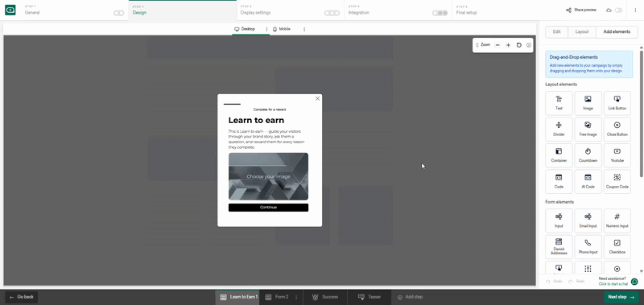The image size is (644, 305).
Task: Select the Teaser step
Action: (369, 297)
